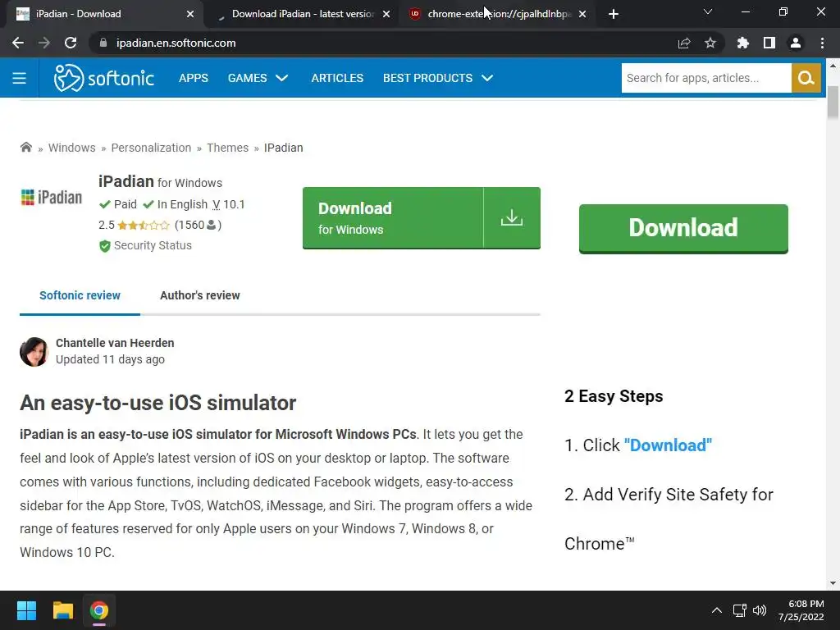
Task: Click Chantelle van Heerden's avatar photo
Action: pyautogui.click(x=34, y=351)
